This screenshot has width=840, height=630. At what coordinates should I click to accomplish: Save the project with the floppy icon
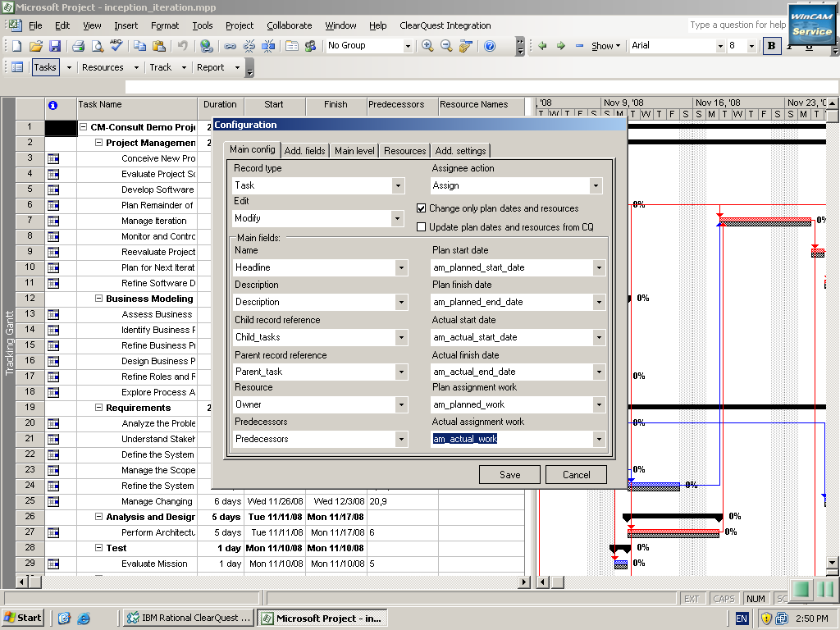click(55, 46)
